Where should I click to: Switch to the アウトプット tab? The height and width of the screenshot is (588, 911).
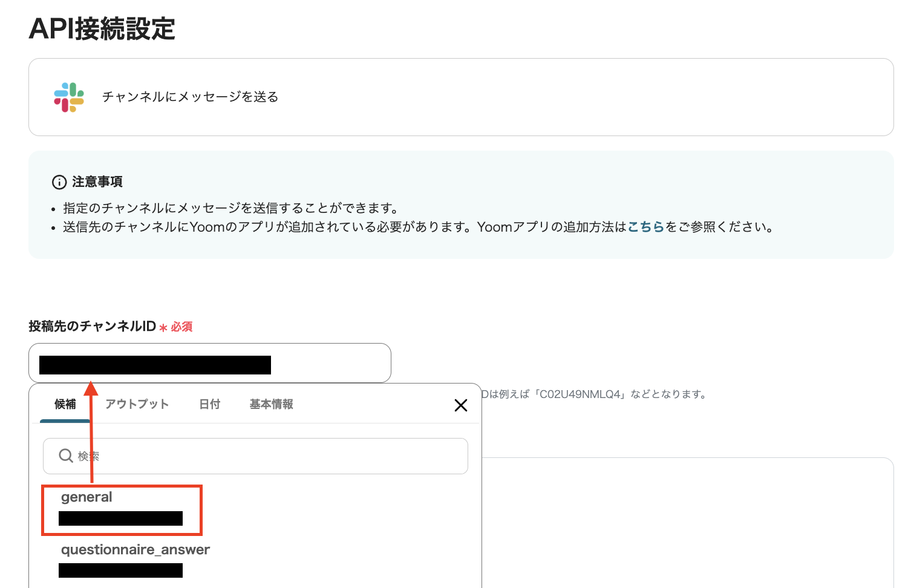138,404
